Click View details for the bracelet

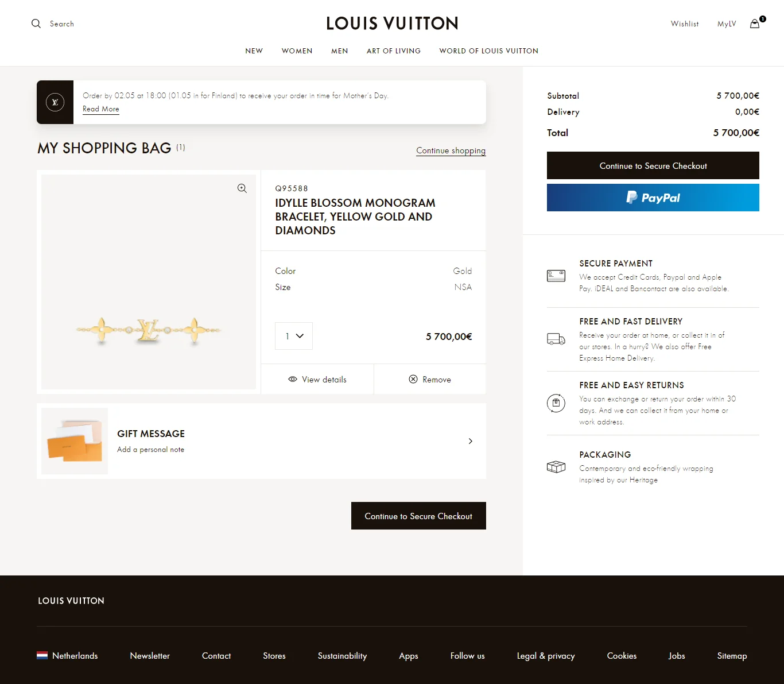pyautogui.click(x=317, y=380)
